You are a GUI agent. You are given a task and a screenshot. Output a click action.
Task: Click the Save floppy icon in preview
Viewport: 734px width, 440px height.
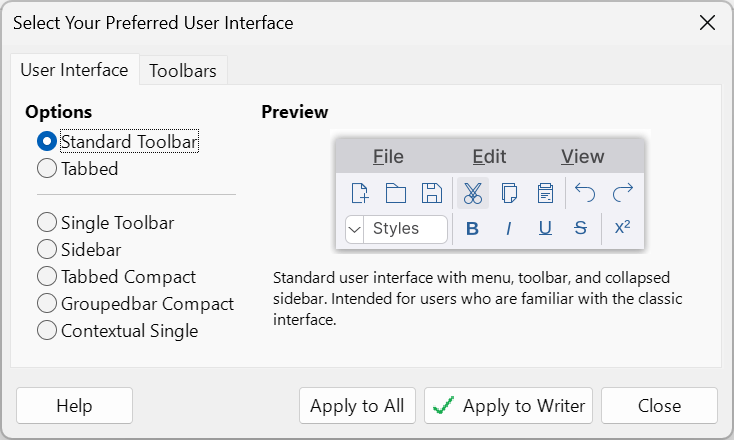point(432,193)
